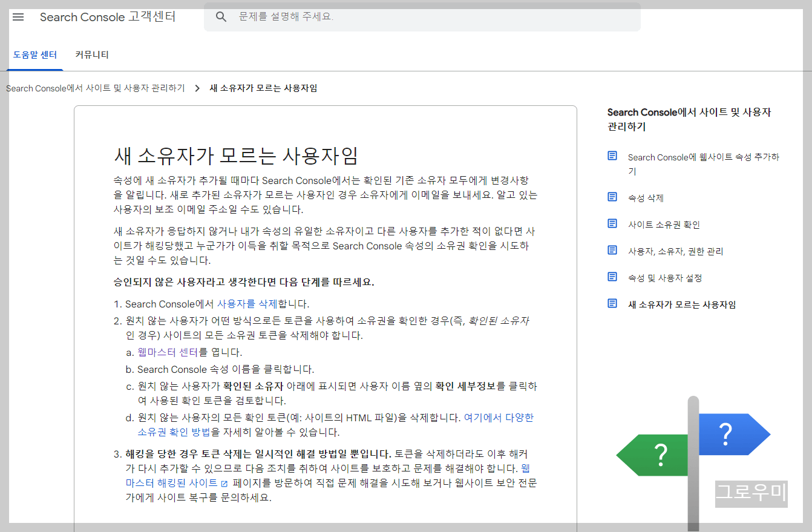Click the article icon beside 속성 및 사용자 설정
812x532 pixels.
(x=612, y=277)
